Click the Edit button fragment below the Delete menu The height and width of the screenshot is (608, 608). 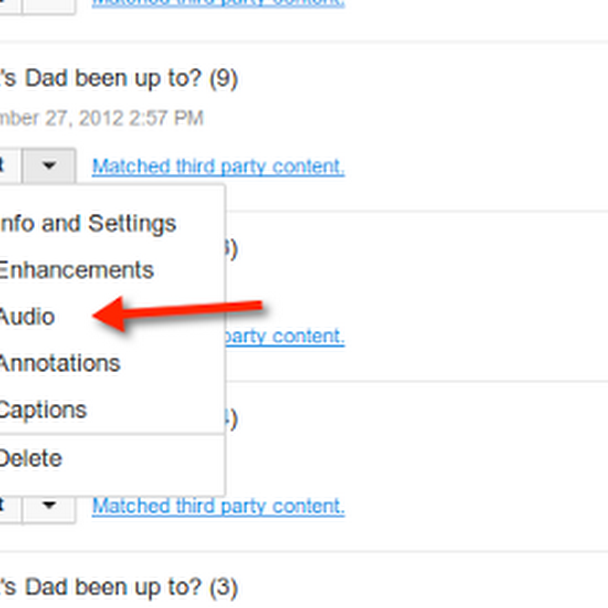click(10, 506)
